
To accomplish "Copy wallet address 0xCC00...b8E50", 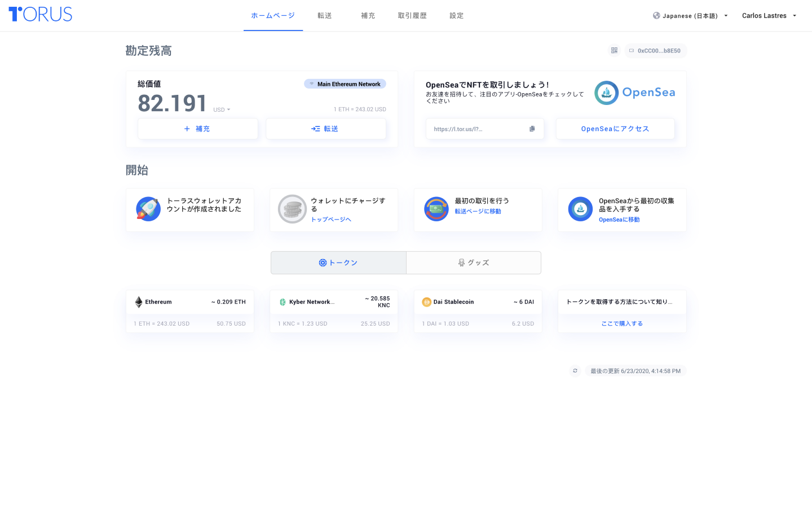I will 655,51.
